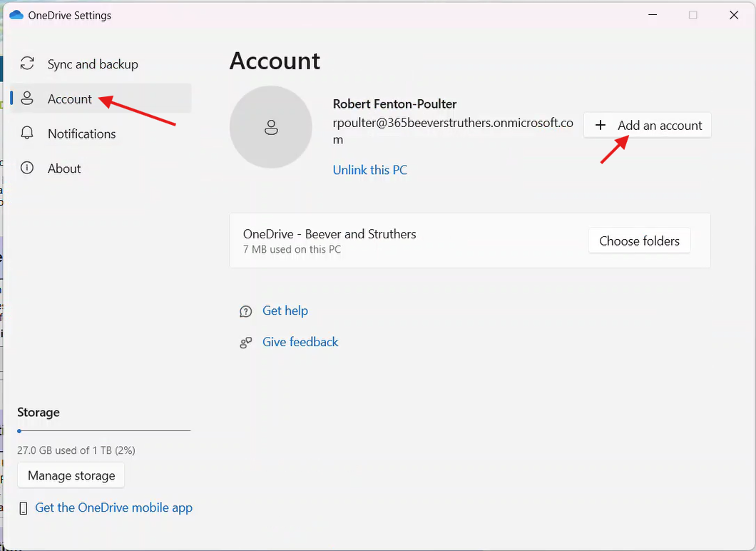Click the person icon beside Account

(x=27, y=98)
